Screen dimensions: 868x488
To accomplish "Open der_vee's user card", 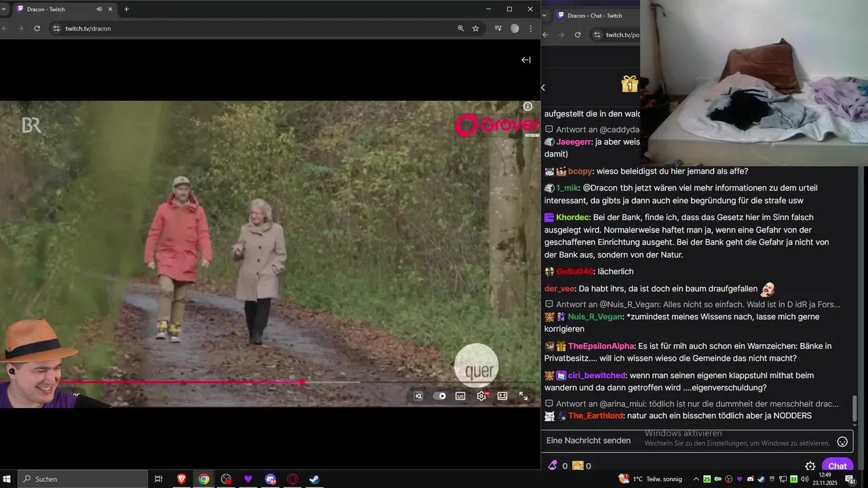I will [559, 289].
